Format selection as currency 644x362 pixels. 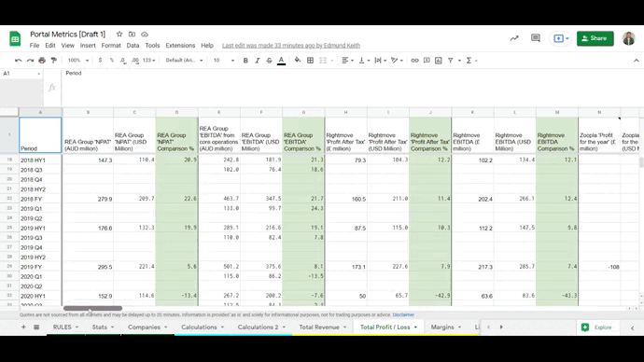(100, 61)
